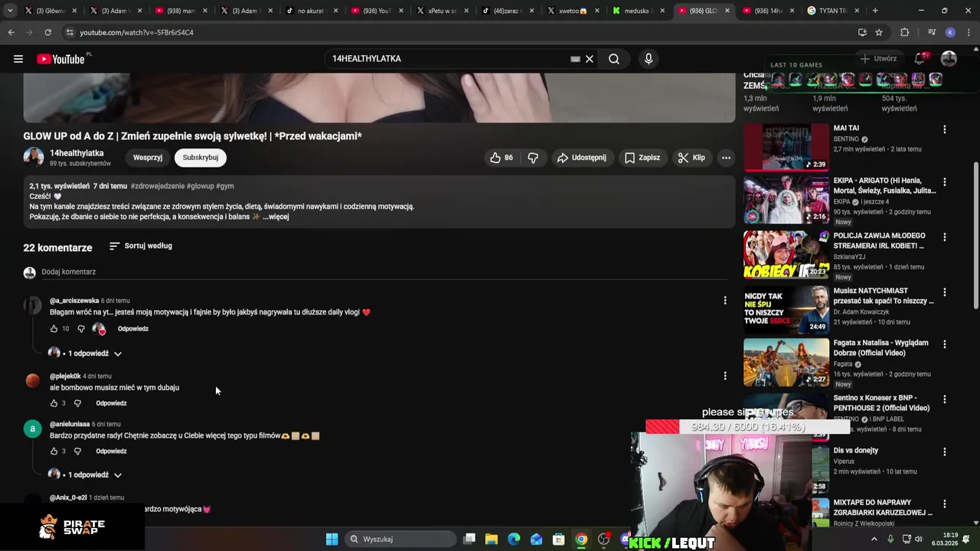The width and height of the screenshot is (980, 551).
Task: Reply to @plejek0k with Odpowiedz
Action: tap(111, 403)
